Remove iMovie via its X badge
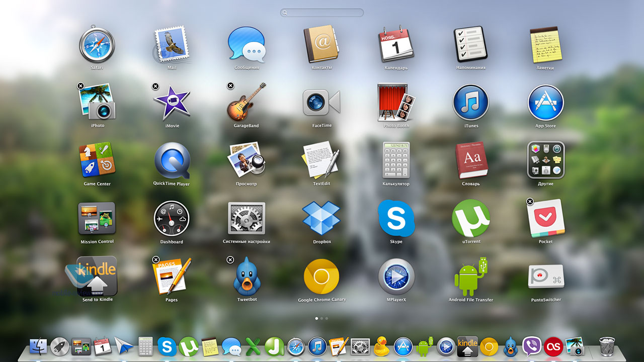Image resolution: width=644 pixels, height=362 pixels. point(155,86)
